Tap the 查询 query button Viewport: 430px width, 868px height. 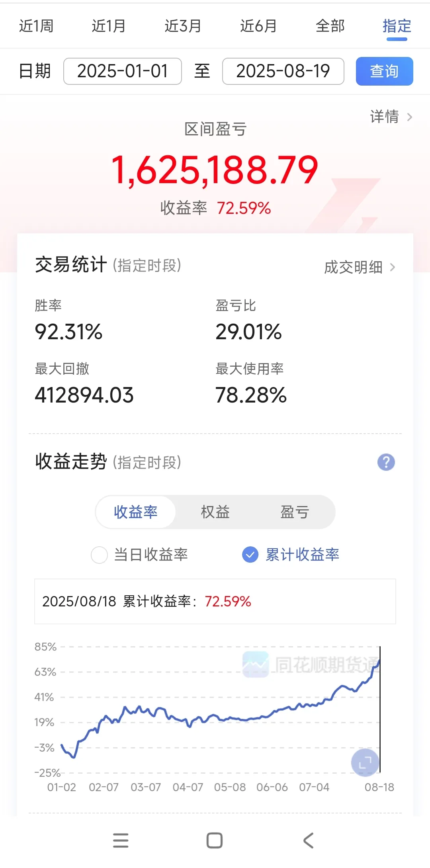point(384,71)
